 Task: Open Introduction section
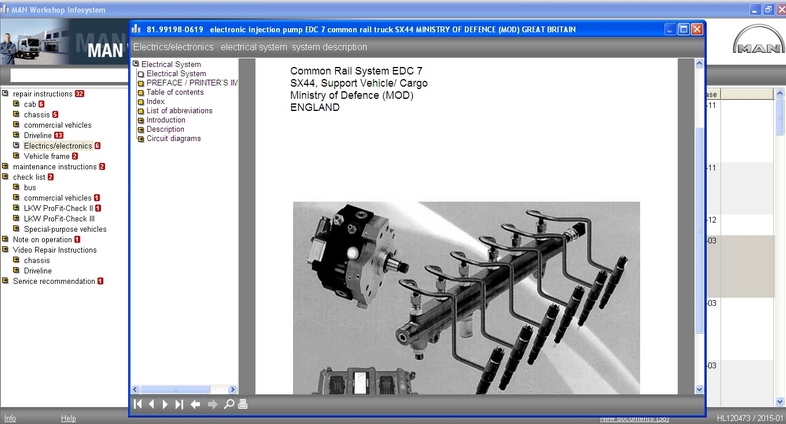coord(166,120)
